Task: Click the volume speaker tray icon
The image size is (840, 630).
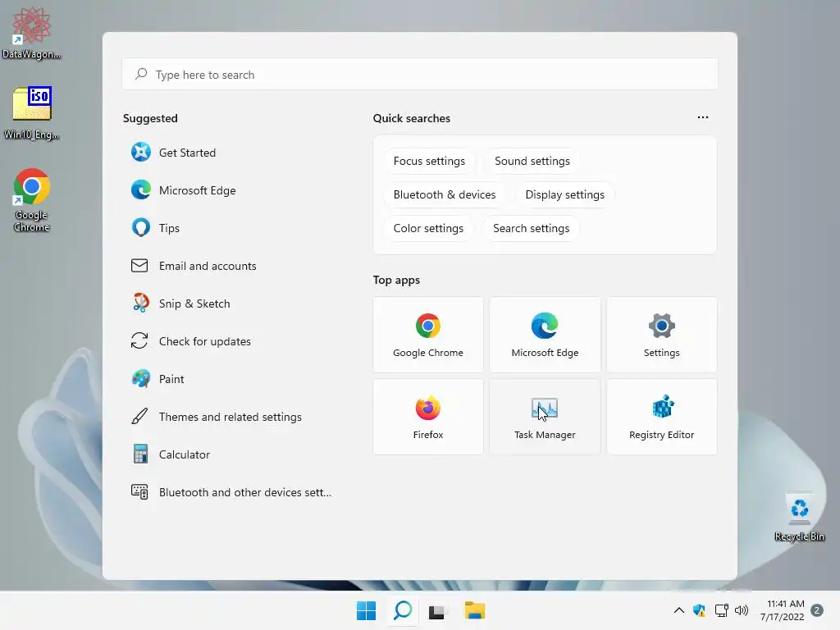Action: (x=742, y=610)
